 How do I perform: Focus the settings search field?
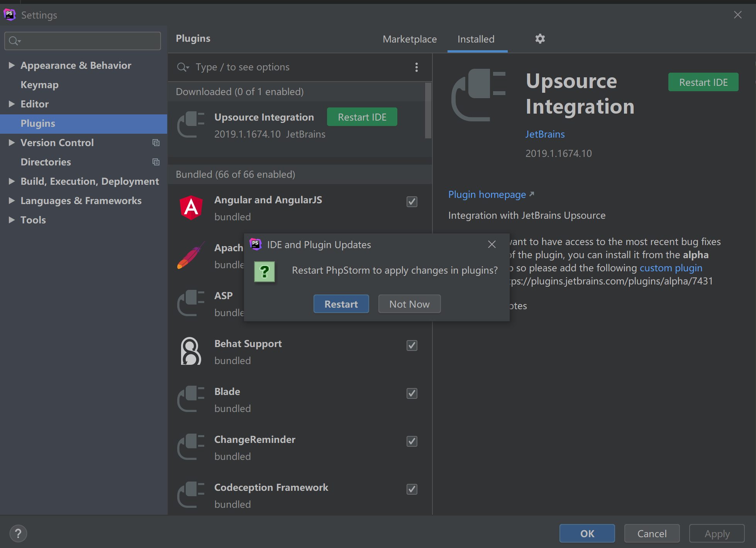point(83,41)
